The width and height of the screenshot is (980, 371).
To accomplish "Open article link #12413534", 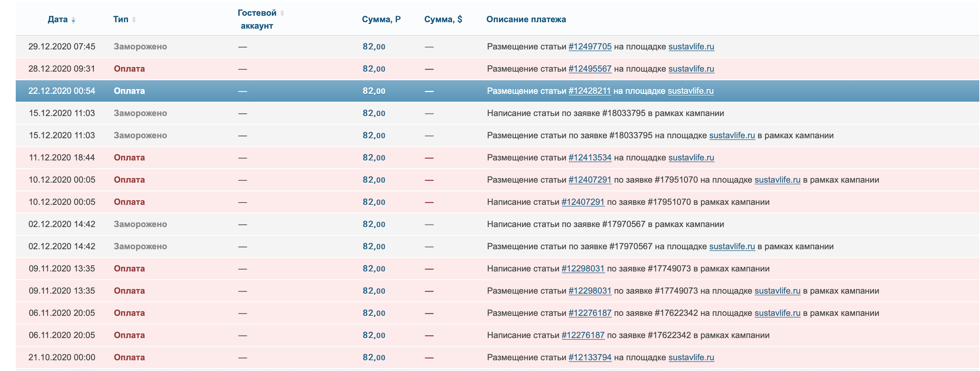I will [x=590, y=158].
